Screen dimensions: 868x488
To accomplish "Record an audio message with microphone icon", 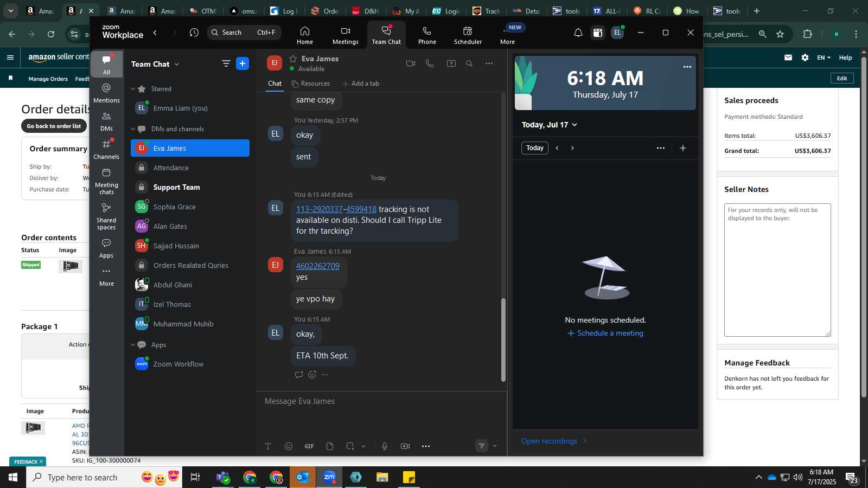I will tap(385, 446).
